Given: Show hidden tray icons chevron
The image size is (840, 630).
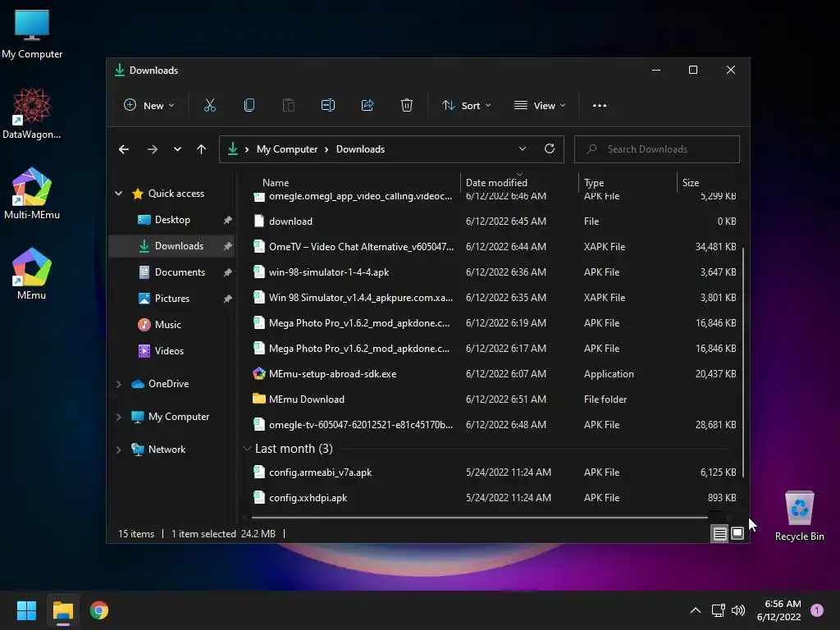Looking at the screenshot, I should click(x=696, y=610).
